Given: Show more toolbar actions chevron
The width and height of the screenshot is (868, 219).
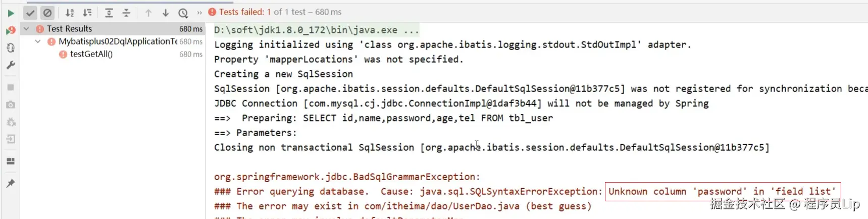Looking at the screenshot, I should (199, 13).
